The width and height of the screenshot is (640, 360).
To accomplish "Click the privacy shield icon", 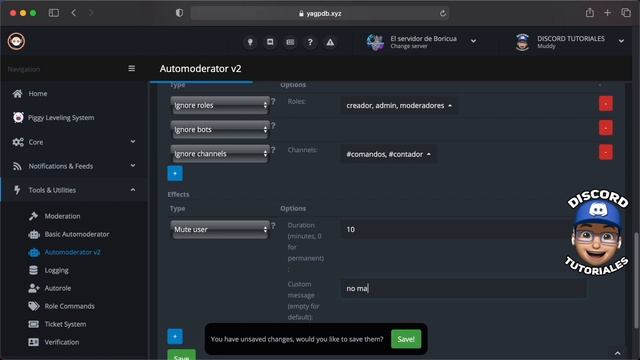I will 179,13.
